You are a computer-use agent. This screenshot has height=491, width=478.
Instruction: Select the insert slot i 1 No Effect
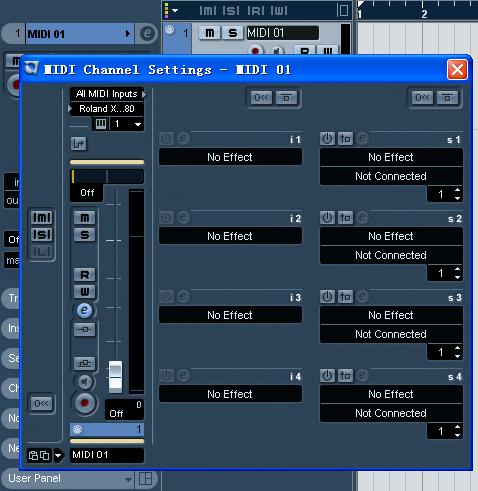pos(230,157)
